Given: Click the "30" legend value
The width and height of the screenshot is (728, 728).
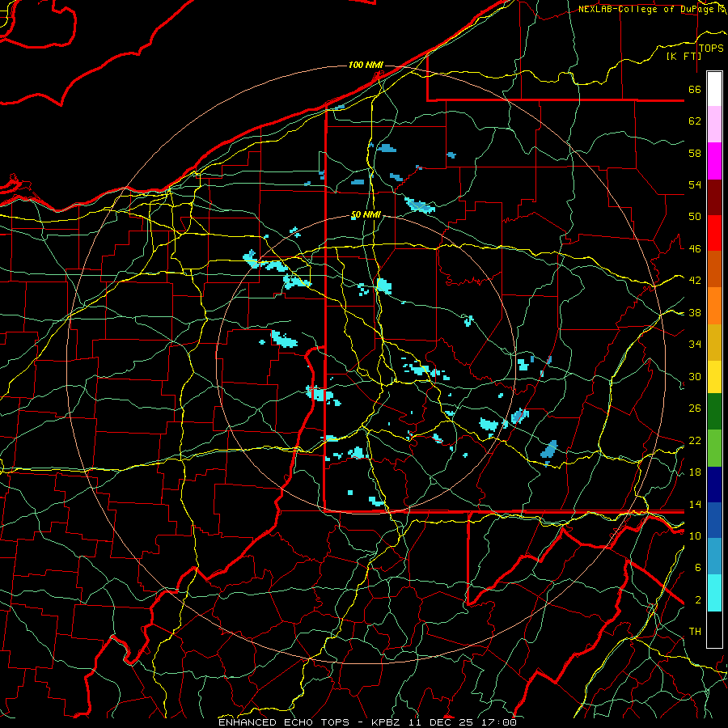Looking at the screenshot, I should point(695,376).
